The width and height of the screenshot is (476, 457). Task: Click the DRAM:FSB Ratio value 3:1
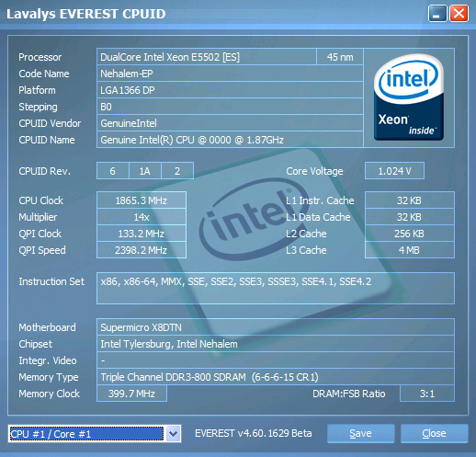[427, 394]
